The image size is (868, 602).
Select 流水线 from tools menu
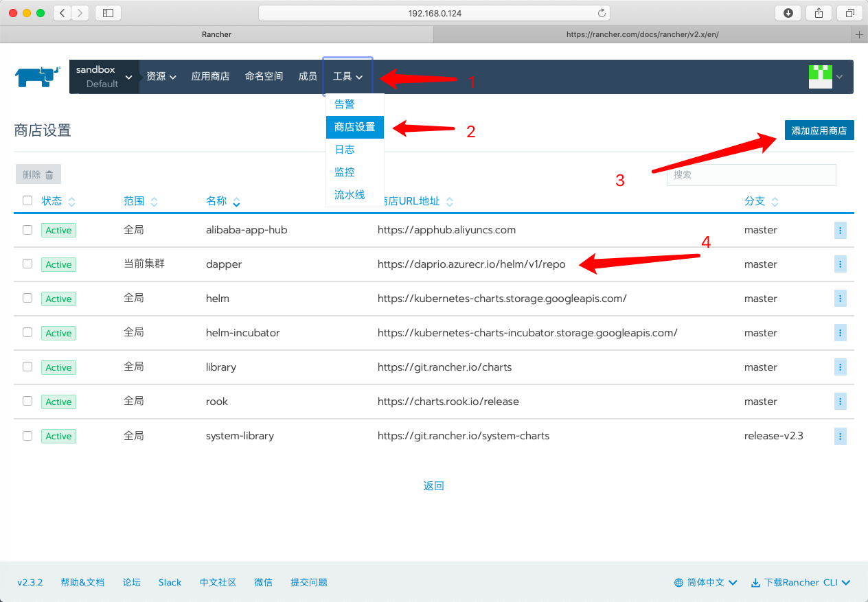355,195
